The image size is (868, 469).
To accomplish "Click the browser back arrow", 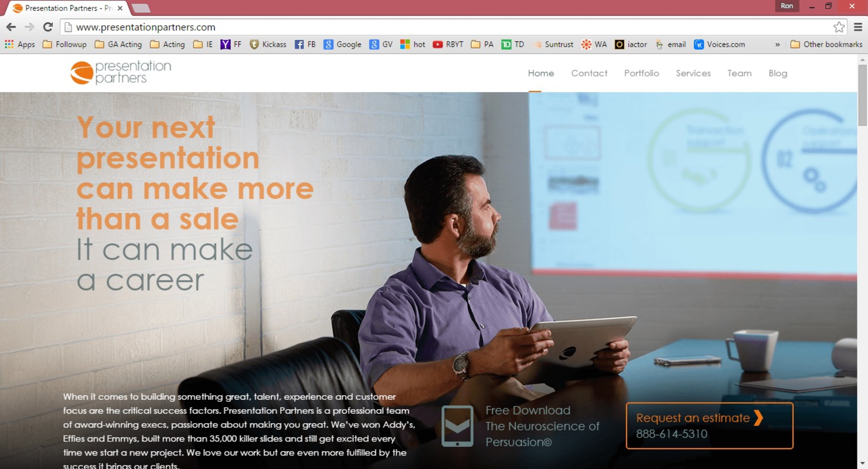I will 11,27.
